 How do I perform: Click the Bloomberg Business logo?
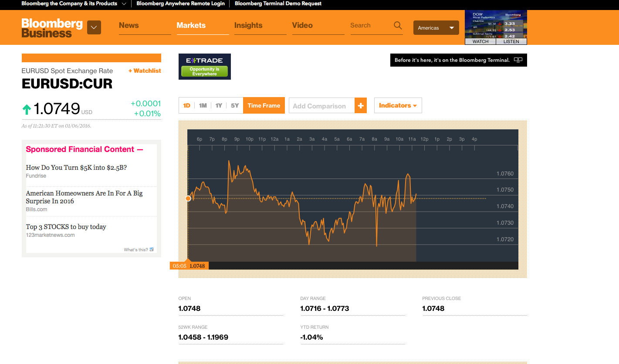pos(52,28)
